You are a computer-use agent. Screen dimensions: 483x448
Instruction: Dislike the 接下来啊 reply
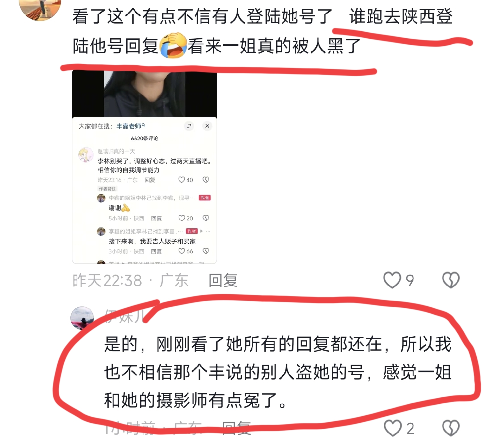pyautogui.click(x=206, y=251)
